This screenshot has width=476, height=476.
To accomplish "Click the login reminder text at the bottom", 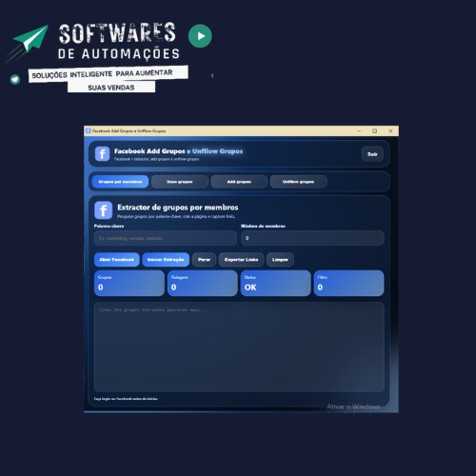I will pos(126,399).
